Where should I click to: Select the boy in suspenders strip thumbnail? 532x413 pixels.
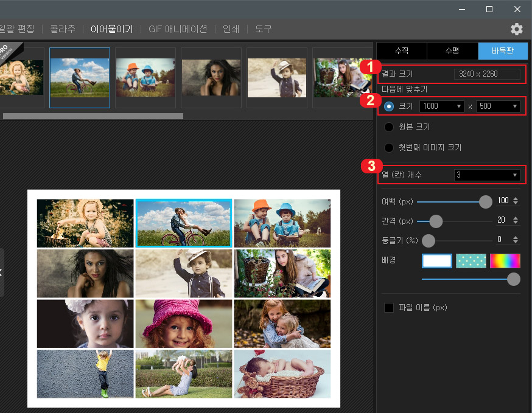(x=277, y=78)
